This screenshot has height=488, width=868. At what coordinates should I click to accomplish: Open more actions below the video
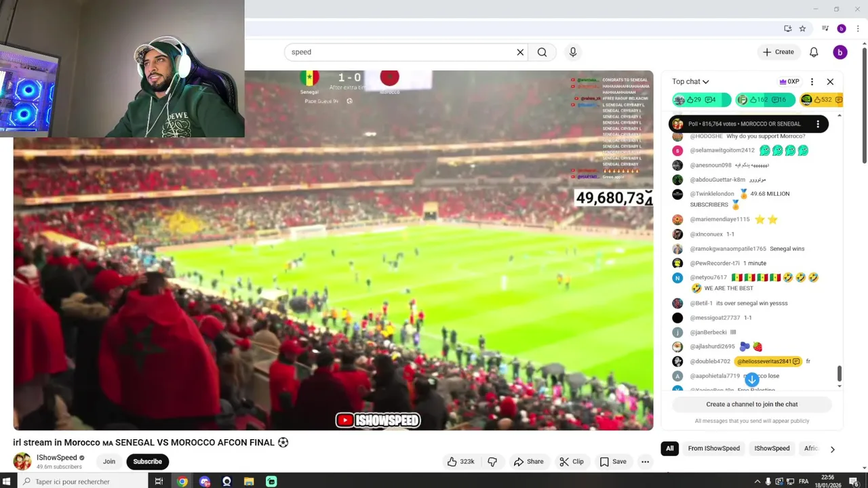(x=645, y=462)
